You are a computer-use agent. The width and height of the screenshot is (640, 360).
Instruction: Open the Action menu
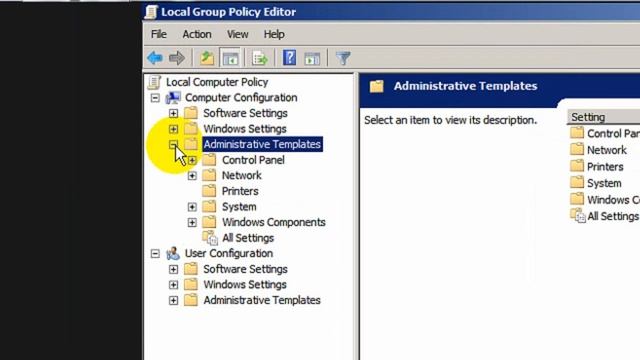197,34
